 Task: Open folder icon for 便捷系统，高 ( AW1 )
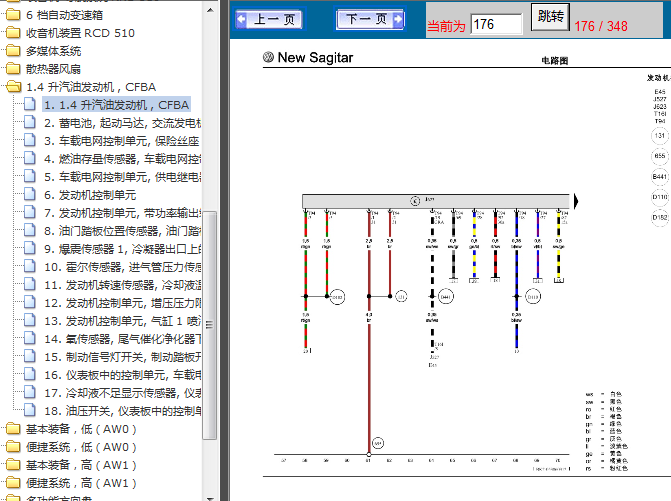(x=13, y=483)
